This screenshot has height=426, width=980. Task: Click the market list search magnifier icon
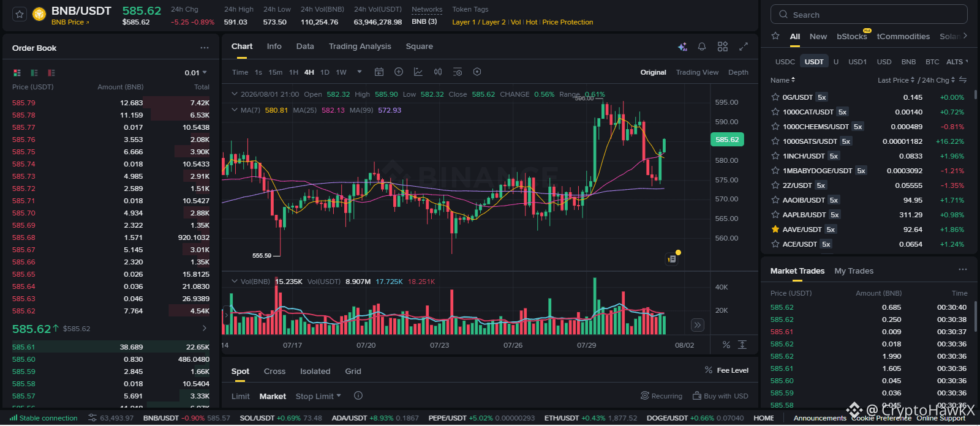tap(783, 15)
